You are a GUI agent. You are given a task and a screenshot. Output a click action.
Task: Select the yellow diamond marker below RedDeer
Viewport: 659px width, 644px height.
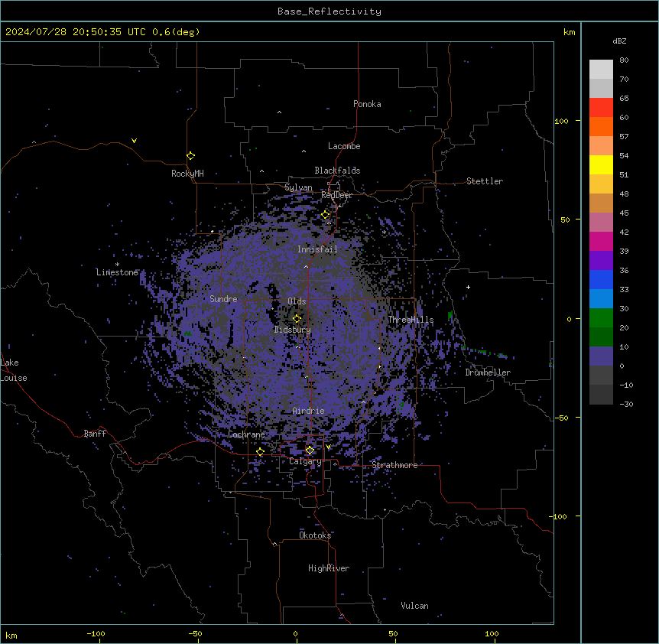326,215
